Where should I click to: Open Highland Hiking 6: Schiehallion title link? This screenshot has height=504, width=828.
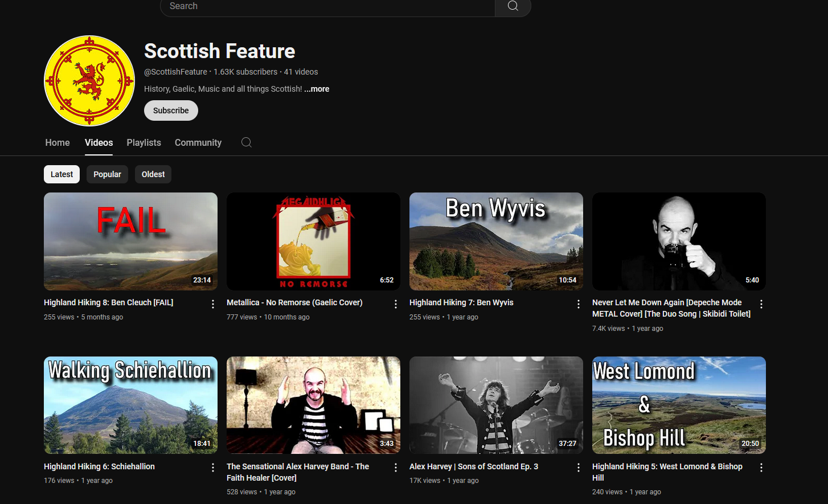(x=99, y=466)
